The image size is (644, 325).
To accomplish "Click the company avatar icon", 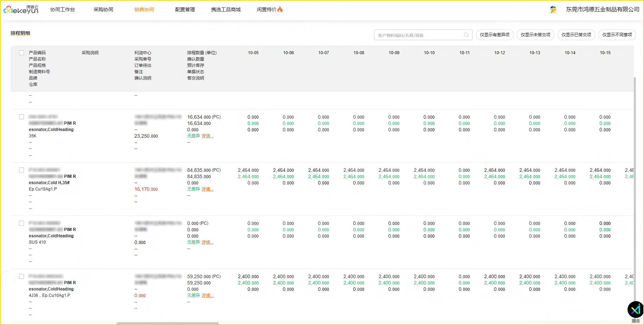I will 553,10.
